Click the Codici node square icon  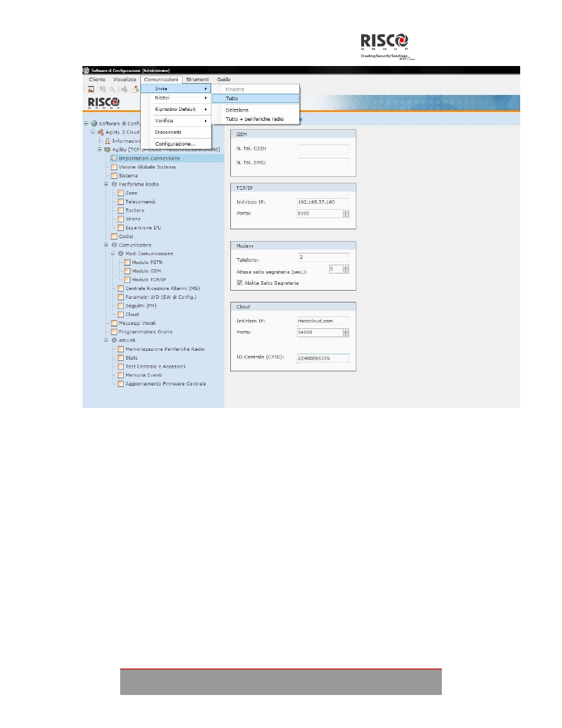114,236
